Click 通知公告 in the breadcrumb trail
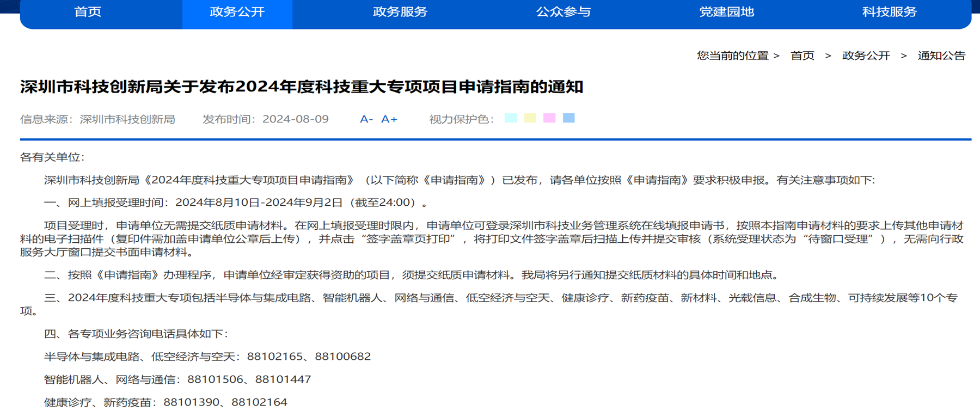 pyautogui.click(x=941, y=56)
